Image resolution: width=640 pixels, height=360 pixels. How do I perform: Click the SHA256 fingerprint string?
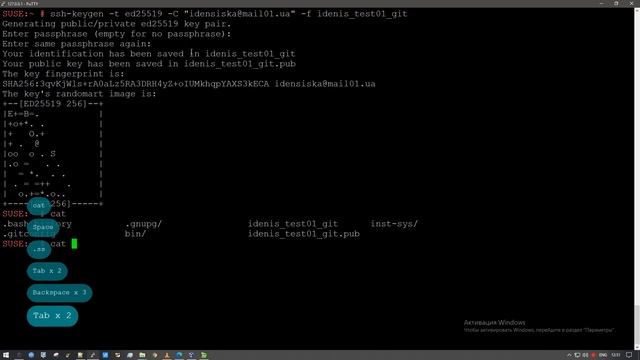(136, 84)
